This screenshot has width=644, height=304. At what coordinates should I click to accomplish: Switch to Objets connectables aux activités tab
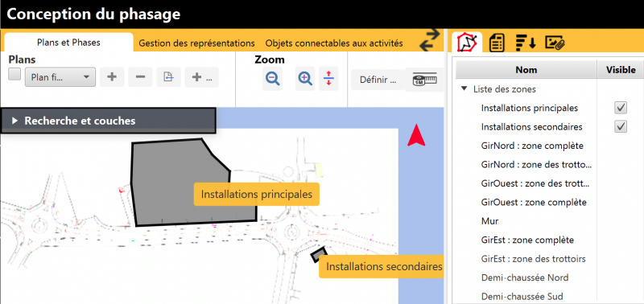pyautogui.click(x=334, y=43)
